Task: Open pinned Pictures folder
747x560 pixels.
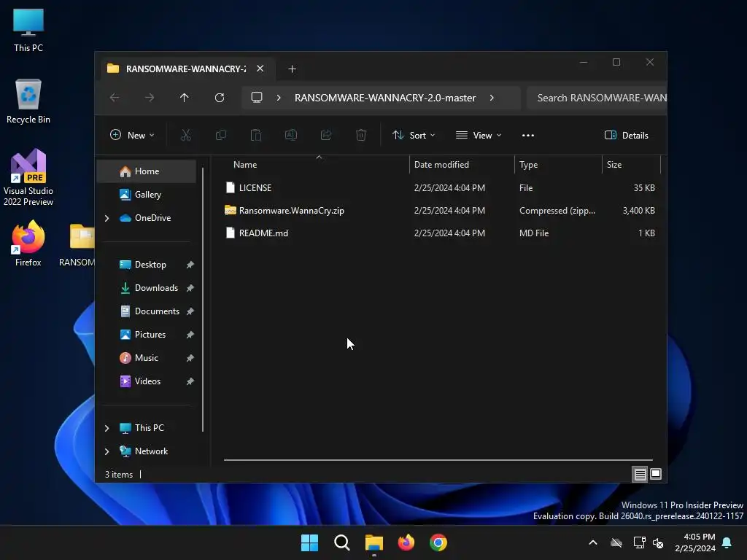Action: 146,335
